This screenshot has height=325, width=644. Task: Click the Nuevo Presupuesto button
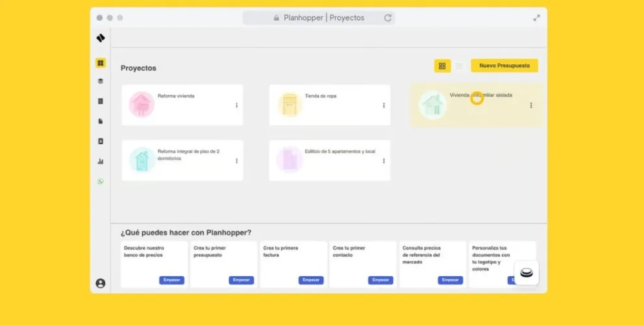(x=504, y=66)
